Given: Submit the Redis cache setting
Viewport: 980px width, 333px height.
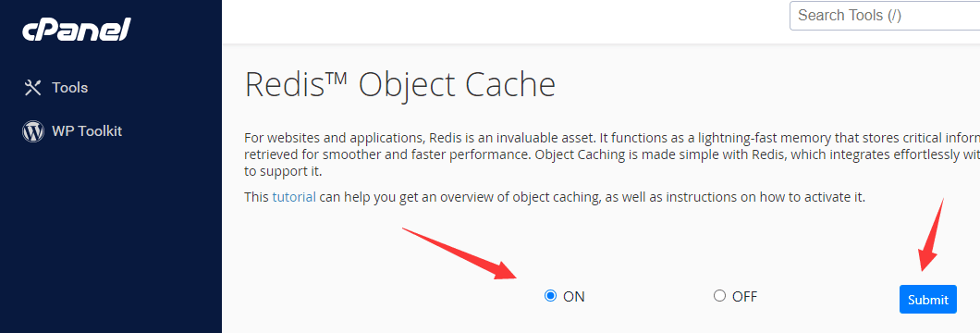Looking at the screenshot, I should point(928,300).
